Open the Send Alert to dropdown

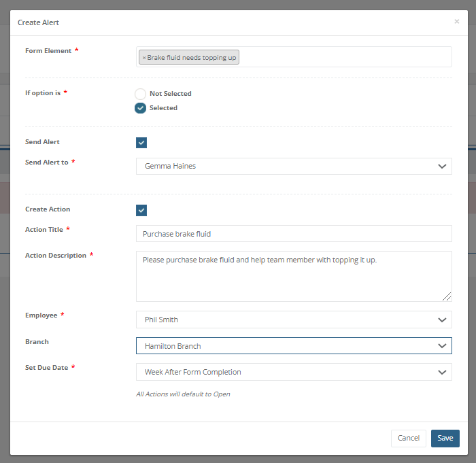tap(294, 166)
